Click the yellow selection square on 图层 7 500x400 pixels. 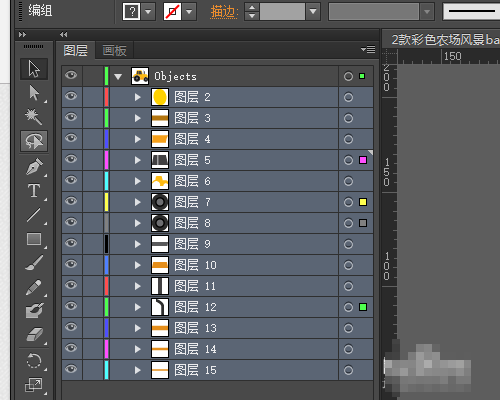click(x=363, y=202)
